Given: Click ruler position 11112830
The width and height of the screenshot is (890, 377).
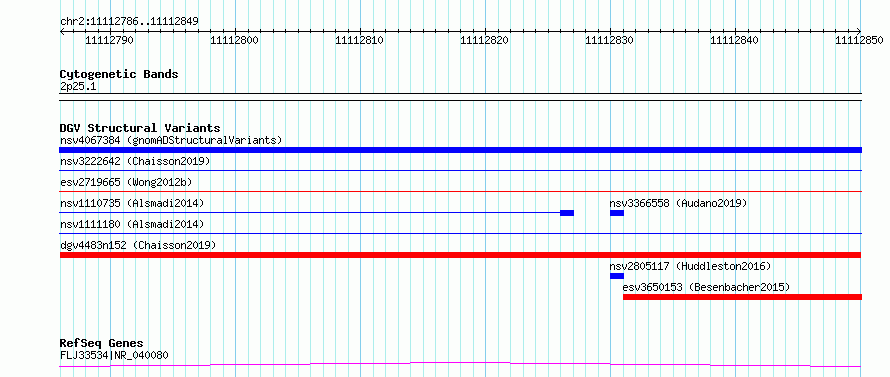Looking at the screenshot, I should click(609, 40).
